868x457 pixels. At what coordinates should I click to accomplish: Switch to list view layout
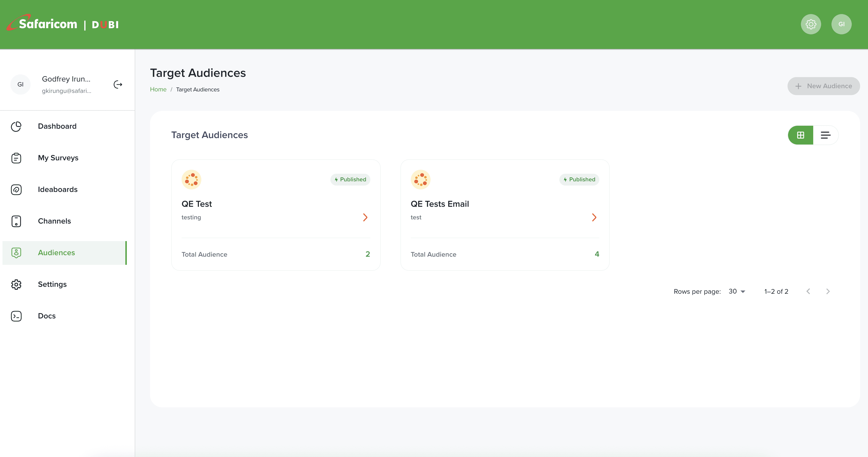[x=826, y=135]
